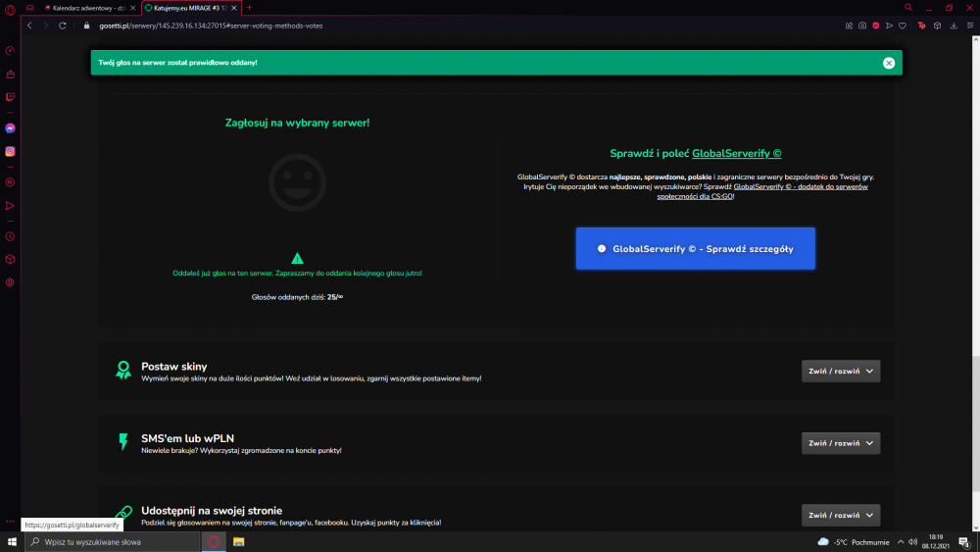This screenshot has width=980, height=552.
Task: Expand the SMS'em lub wPLN section
Action: click(841, 443)
